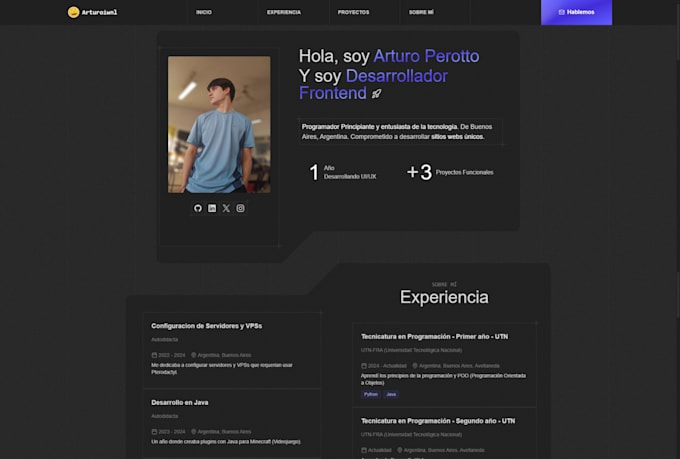Click calendar icon next to 2022 - 2024

click(x=154, y=355)
